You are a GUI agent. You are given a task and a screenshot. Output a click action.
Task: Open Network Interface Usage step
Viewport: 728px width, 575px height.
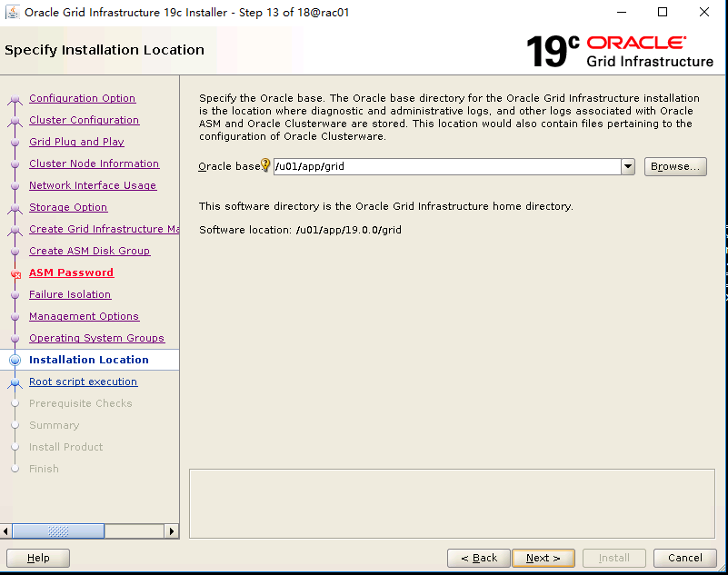(x=93, y=185)
